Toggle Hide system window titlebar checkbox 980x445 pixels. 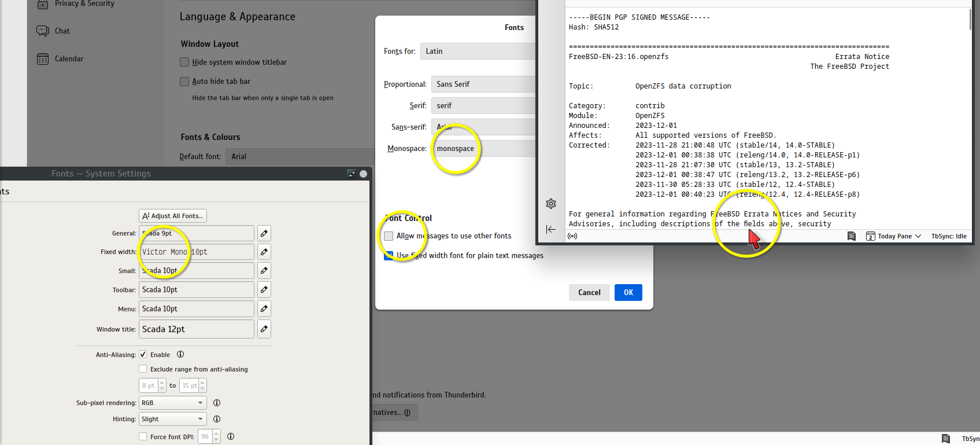click(184, 62)
